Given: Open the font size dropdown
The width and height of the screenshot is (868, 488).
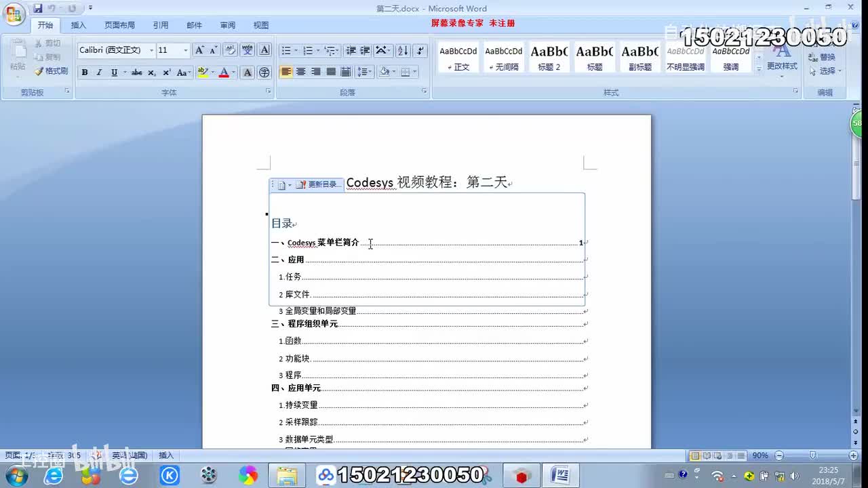Looking at the screenshot, I should tap(186, 50).
